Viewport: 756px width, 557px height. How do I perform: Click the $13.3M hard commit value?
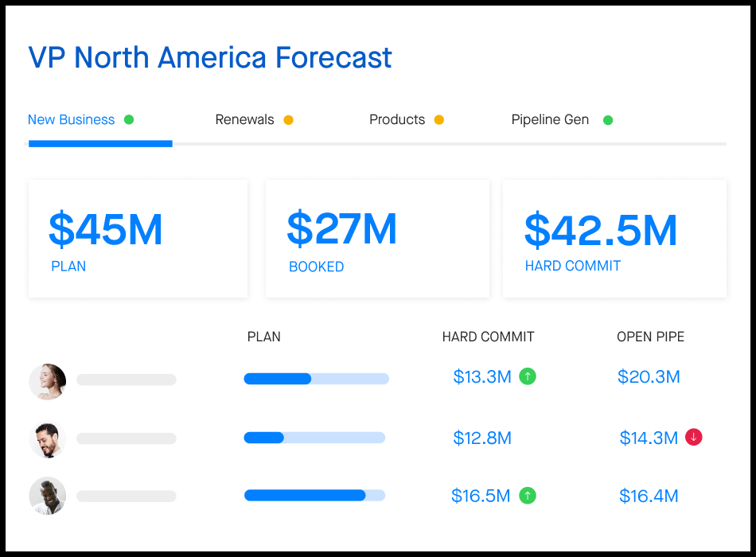tap(482, 376)
